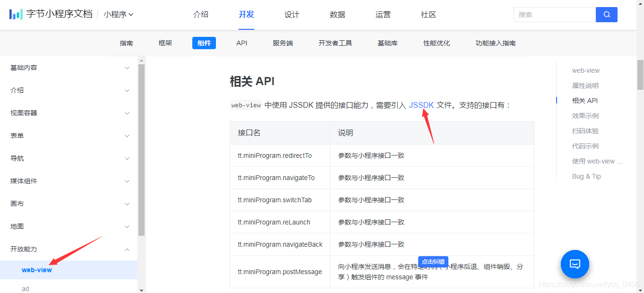This screenshot has height=293, width=644.
Task: Select the 性能优化 tab
Action: pos(436,43)
